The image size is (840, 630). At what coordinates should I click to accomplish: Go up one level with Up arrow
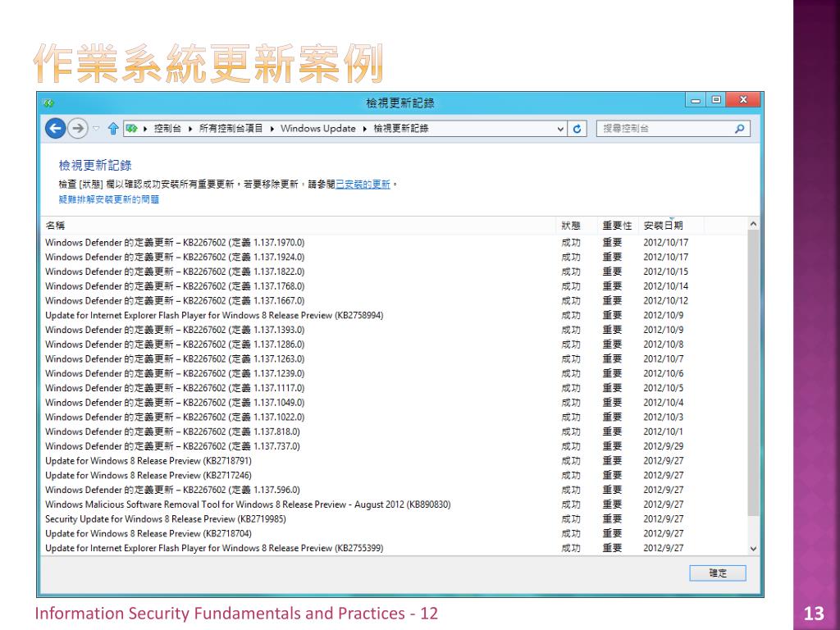pos(112,129)
